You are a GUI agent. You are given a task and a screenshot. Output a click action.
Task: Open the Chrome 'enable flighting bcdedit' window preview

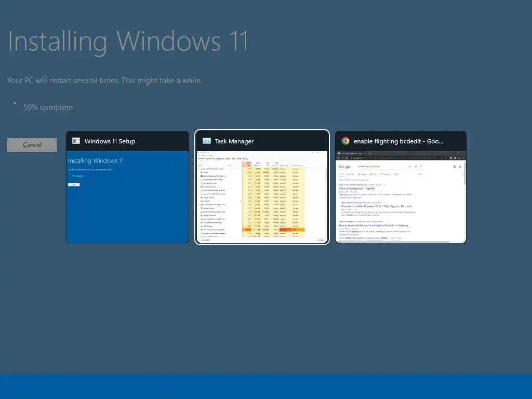(401, 197)
